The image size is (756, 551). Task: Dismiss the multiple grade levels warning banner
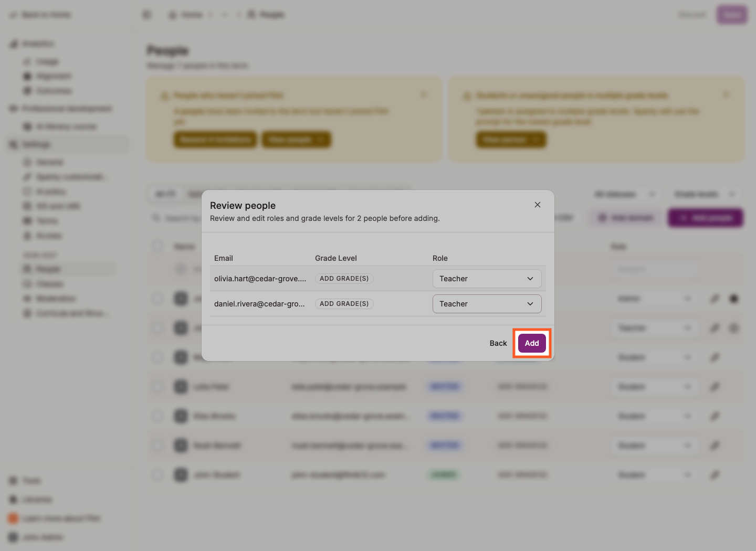click(727, 95)
